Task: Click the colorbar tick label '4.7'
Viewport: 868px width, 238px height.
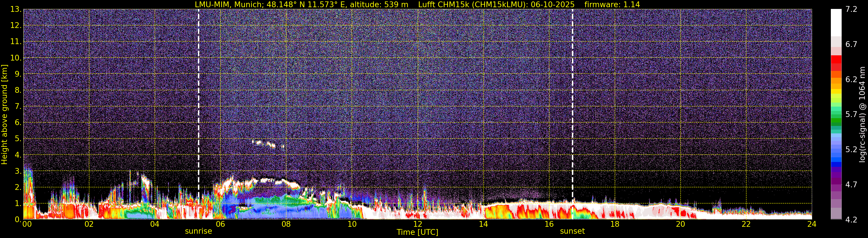Action: click(851, 185)
